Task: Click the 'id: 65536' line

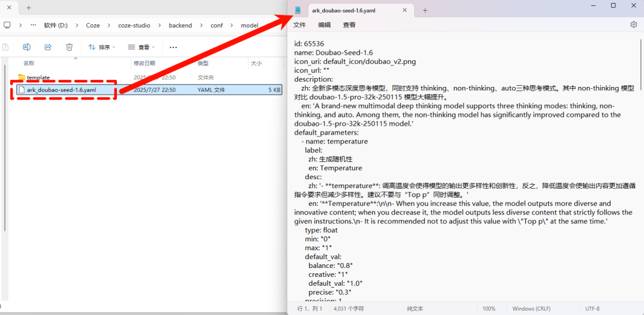Action: click(311, 43)
